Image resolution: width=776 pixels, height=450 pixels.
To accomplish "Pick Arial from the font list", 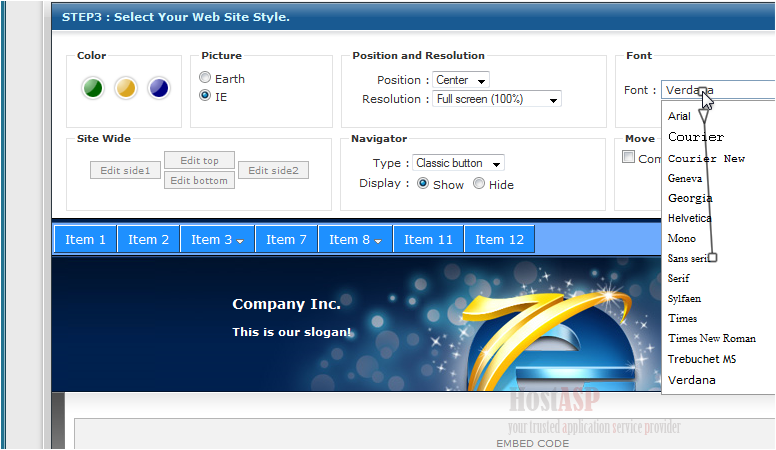I will point(679,116).
